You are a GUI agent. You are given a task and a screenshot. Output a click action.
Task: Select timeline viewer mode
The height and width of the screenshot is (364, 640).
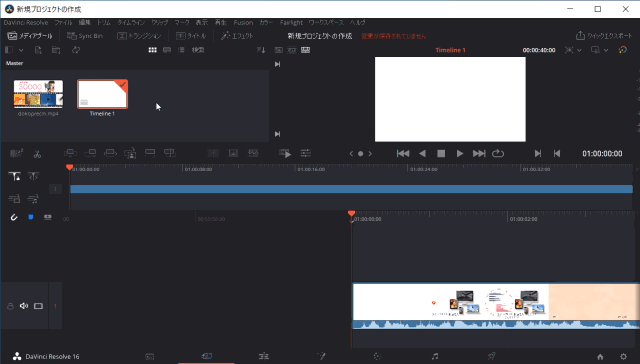(x=305, y=50)
